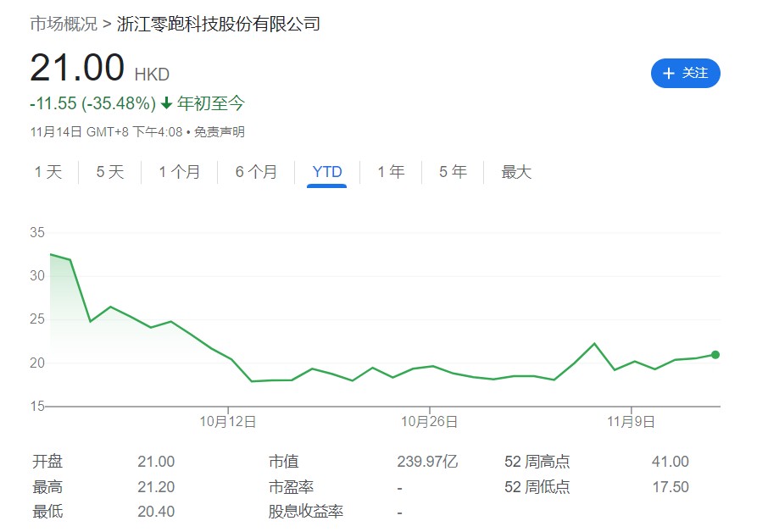Click the 市值 value 239.97亿
This screenshot has width=757, height=532.
tap(427, 462)
